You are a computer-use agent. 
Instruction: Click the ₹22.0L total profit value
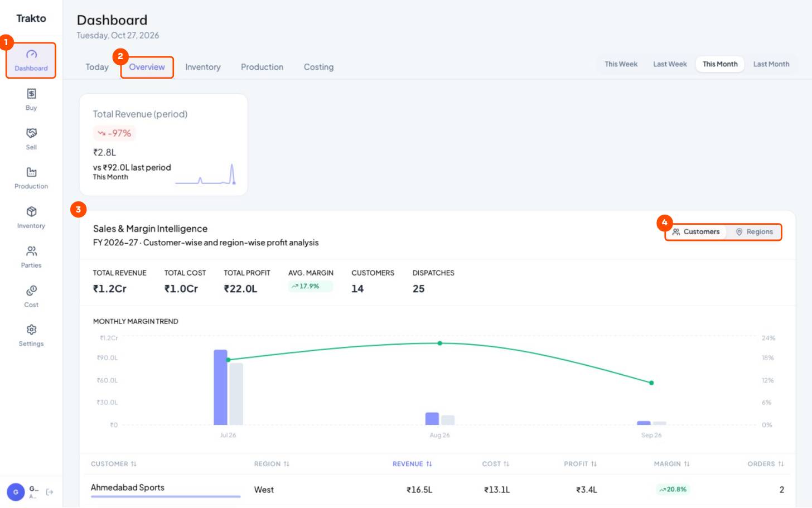(240, 289)
